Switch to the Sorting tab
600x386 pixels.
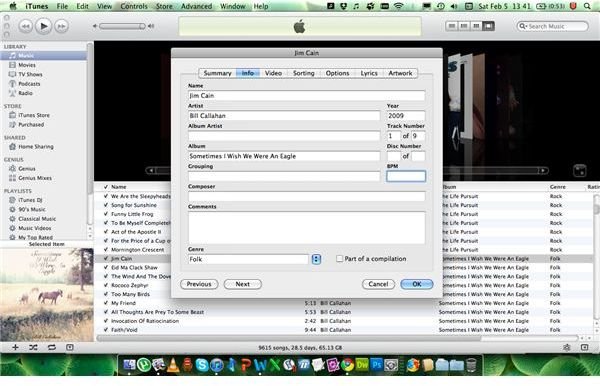pos(303,73)
